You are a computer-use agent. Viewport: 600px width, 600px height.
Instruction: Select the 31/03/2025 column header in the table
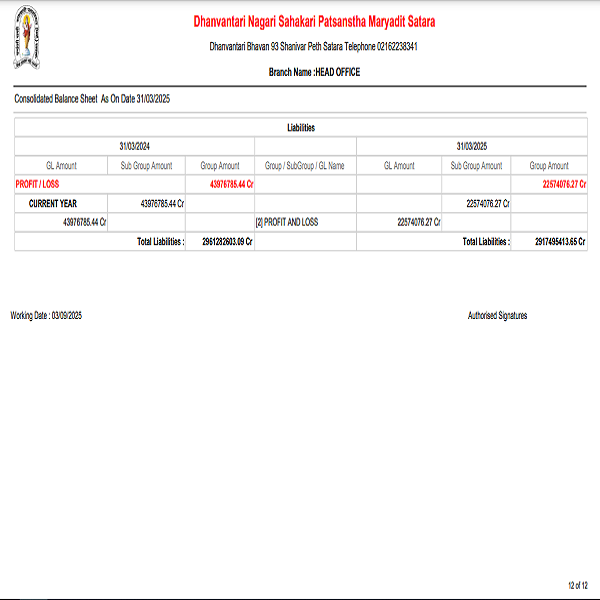click(471, 146)
